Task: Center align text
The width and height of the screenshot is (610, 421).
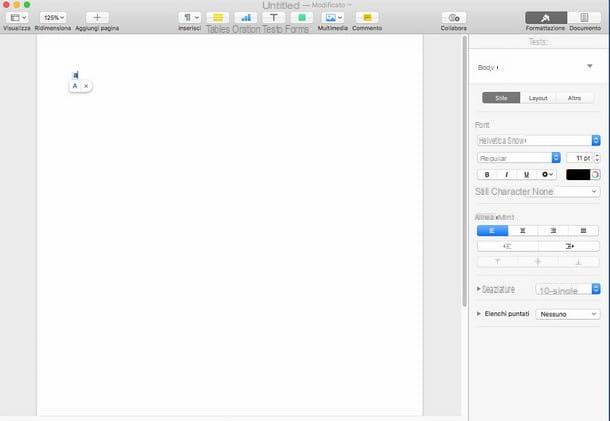Action: (522, 231)
